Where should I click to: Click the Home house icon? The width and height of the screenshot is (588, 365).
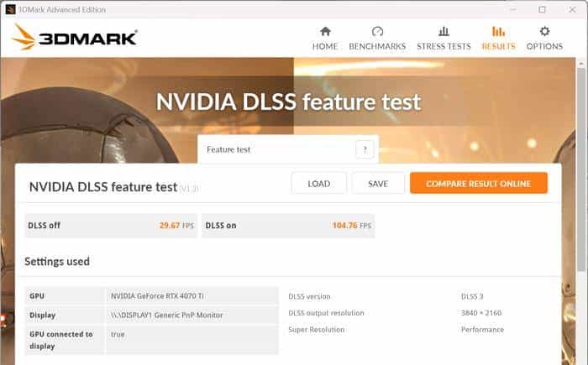coord(325,32)
